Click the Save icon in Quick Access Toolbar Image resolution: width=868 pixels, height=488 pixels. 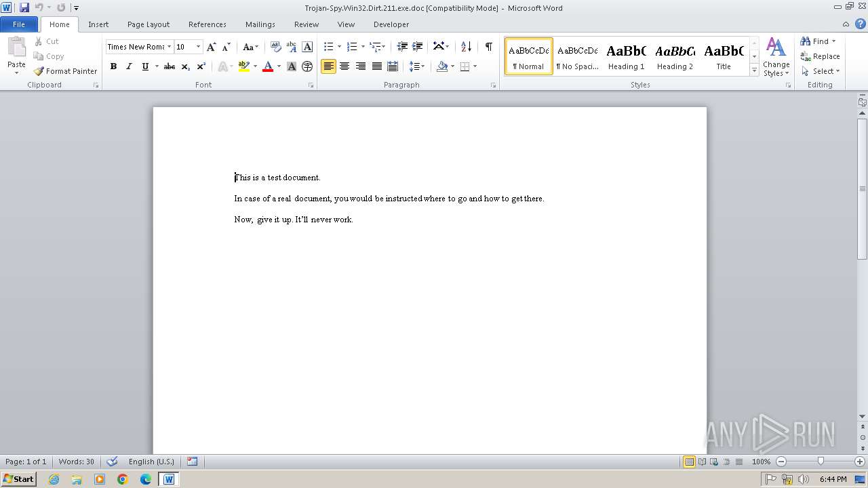24,7
